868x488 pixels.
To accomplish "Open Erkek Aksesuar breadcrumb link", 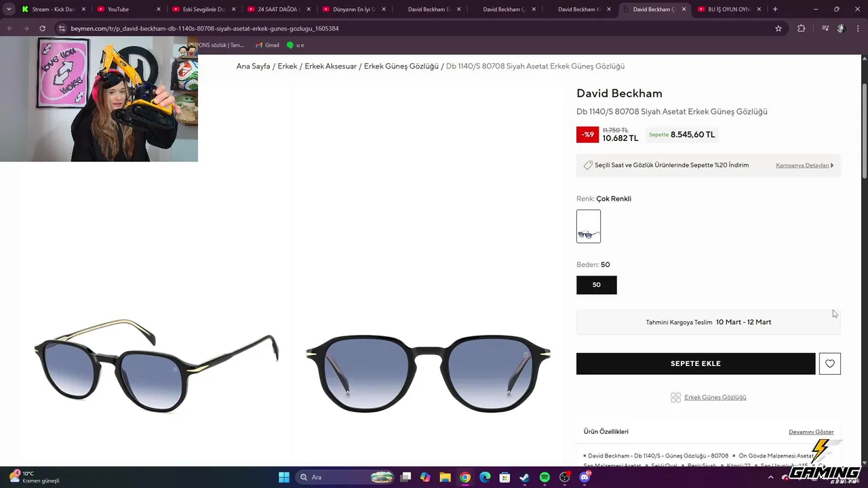I will pos(331,66).
